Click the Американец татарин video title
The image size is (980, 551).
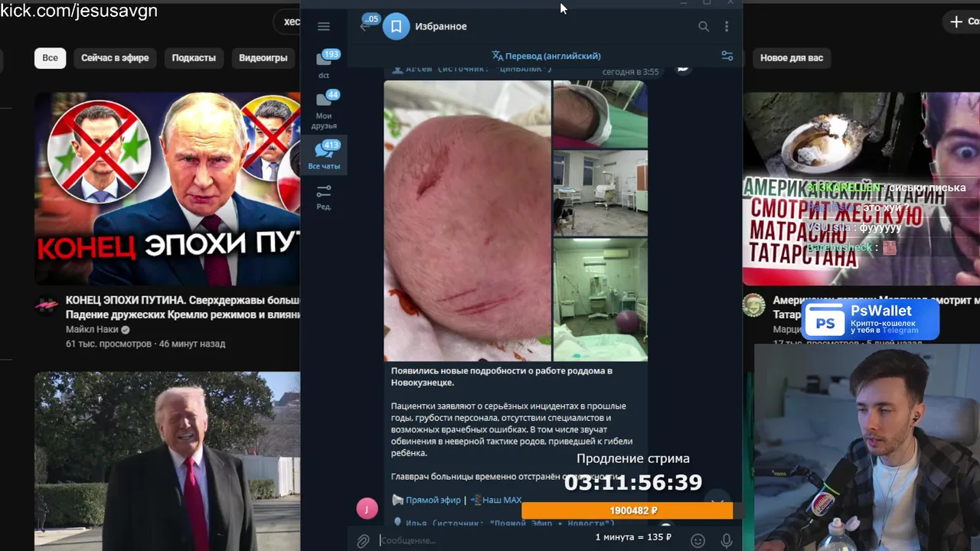coord(876,308)
